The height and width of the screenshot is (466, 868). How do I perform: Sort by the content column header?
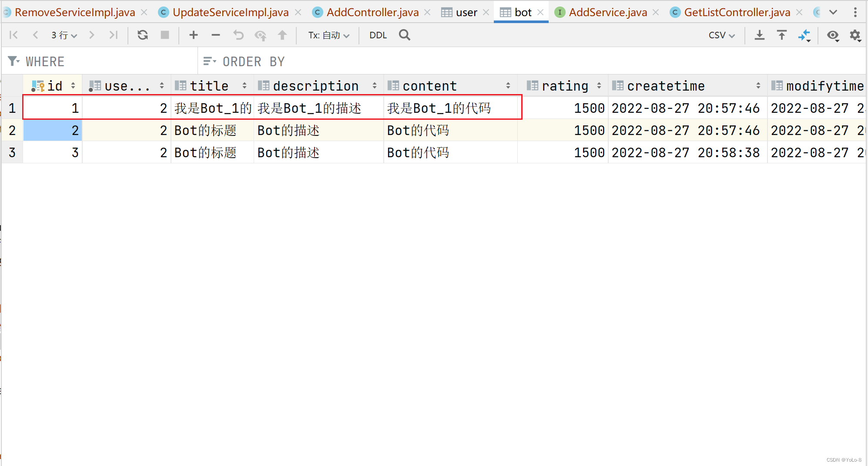tap(450, 86)
